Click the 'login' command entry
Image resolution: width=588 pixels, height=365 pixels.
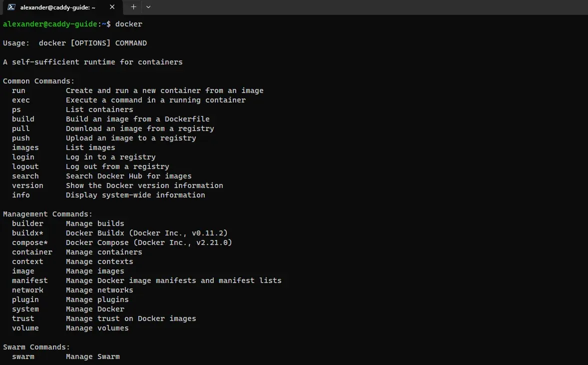click(x=23, y=157)
